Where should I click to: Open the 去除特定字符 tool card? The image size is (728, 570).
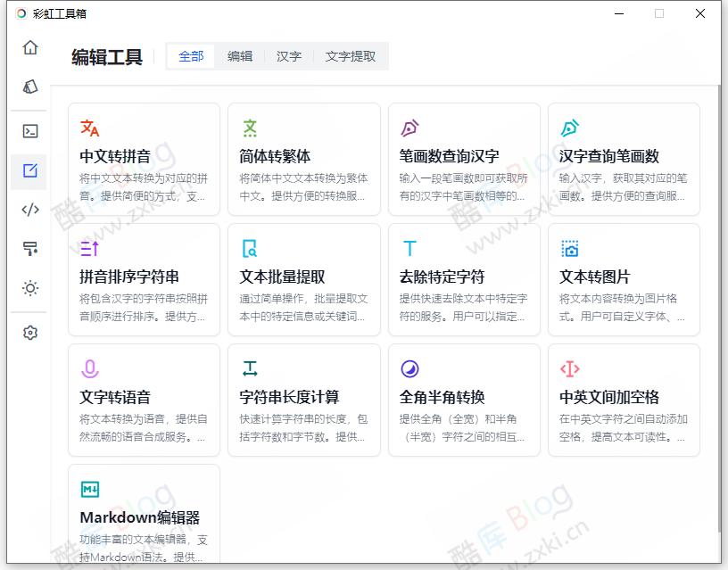[464, 279]
